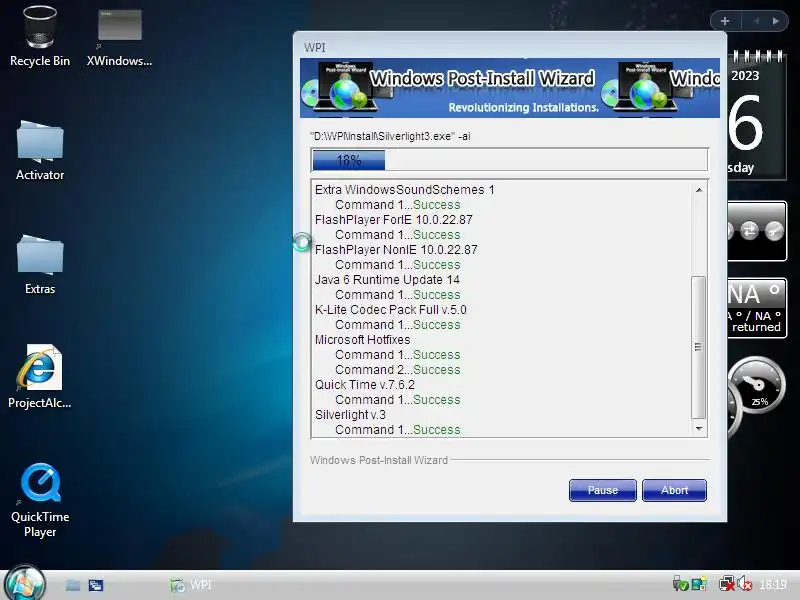Click the key icon in sidebar gadget

click(774, 231)
